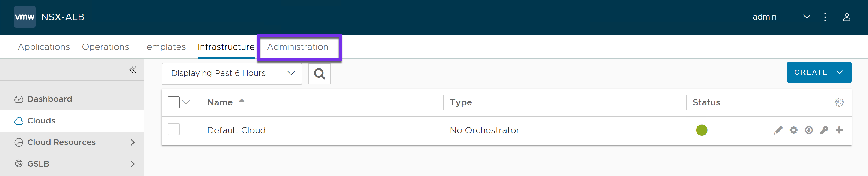Viewport: 868px width, 176px height.
Task: Toggle the select-all header checkbox
Action: [x=173, y=102]
